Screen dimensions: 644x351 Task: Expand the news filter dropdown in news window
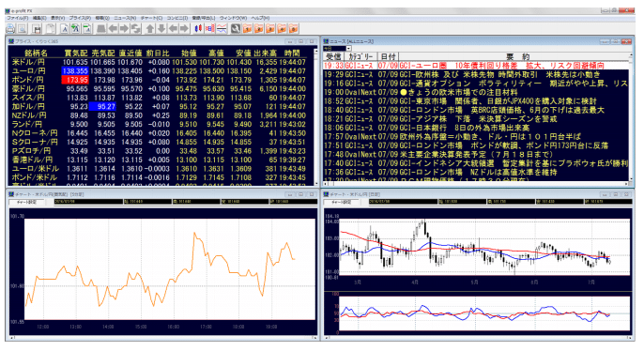point(348,49)
